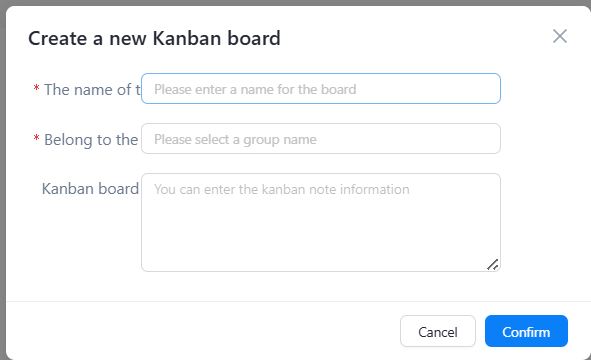The image size is (591, 360).
Task: Click the dialog title text
Action: click(x=154, y=38)
